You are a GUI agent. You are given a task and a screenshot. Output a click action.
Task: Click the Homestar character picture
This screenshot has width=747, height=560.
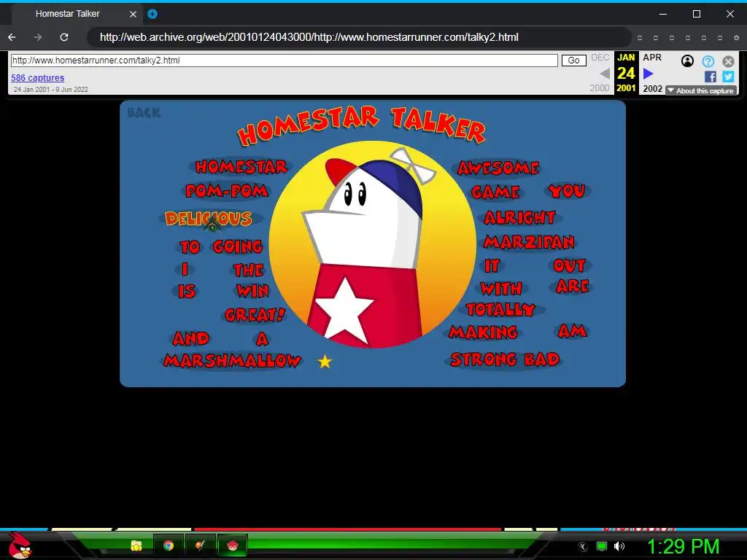coord(373,244)
